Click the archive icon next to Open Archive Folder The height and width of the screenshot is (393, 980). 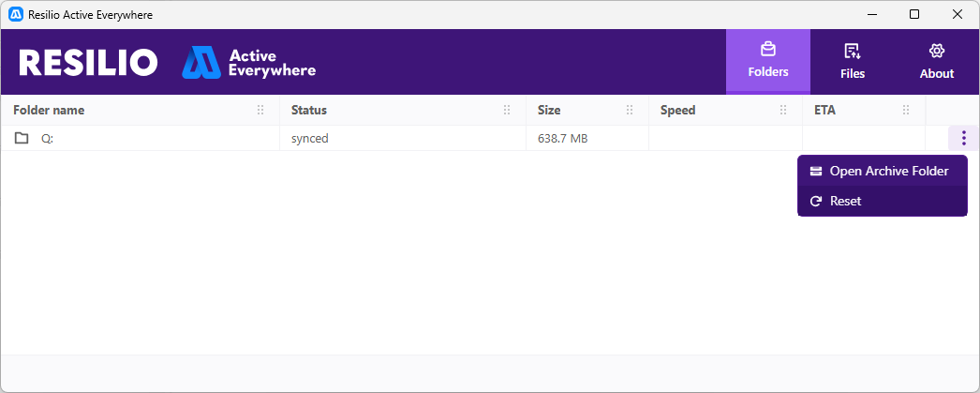[816, 172]
